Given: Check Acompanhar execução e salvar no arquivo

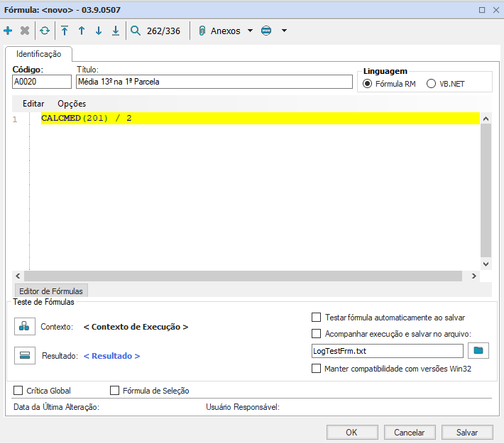Looking at the screenshot, I should pyautogui.click(x=317, y=334).
